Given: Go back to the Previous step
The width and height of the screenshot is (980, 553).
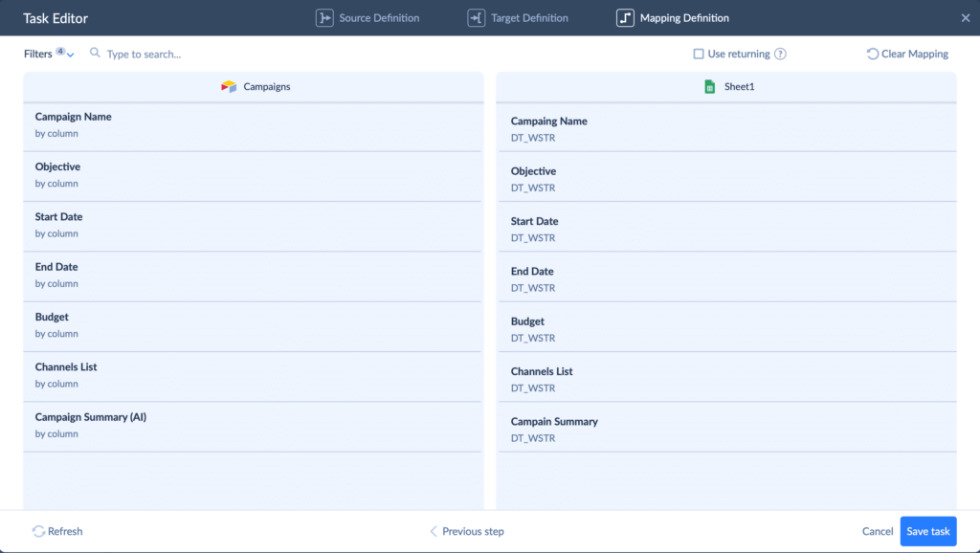Looking at the screenshot, I should pos(466,531).
